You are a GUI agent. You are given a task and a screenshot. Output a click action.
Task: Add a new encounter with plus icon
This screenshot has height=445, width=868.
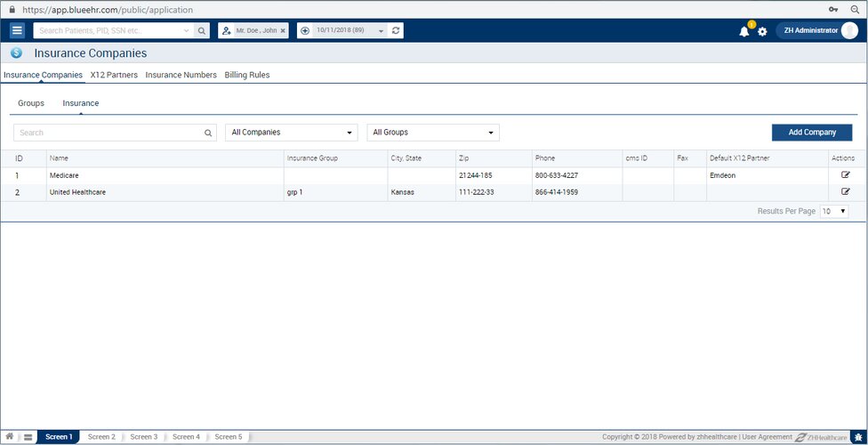click(305, 30)
